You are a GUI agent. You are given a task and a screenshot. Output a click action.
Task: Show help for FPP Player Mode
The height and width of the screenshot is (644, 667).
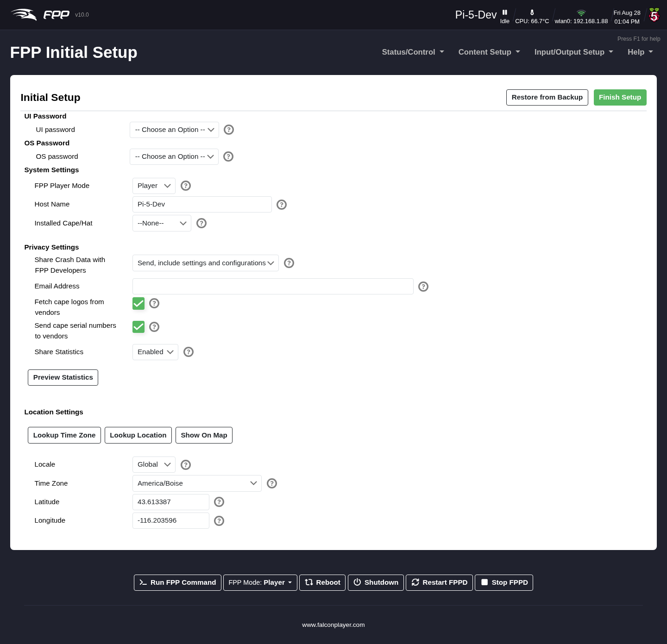tap(186, 186)
